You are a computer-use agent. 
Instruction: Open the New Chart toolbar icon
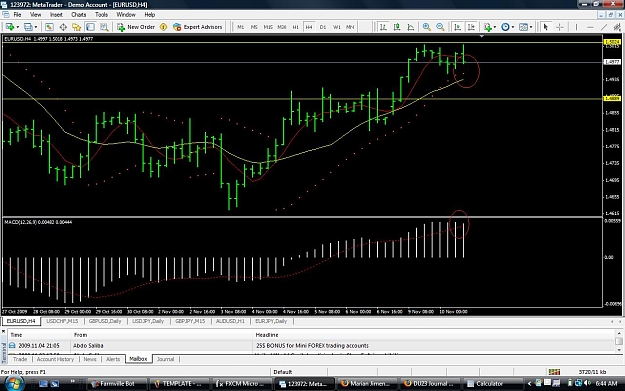tap(9, 27)
